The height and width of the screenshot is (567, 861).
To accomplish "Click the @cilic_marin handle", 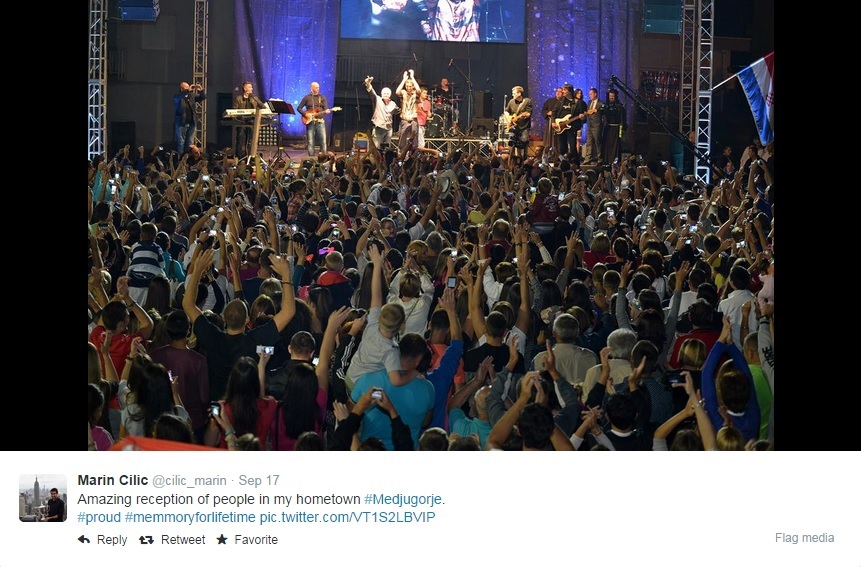I will [x=189, y=481].
